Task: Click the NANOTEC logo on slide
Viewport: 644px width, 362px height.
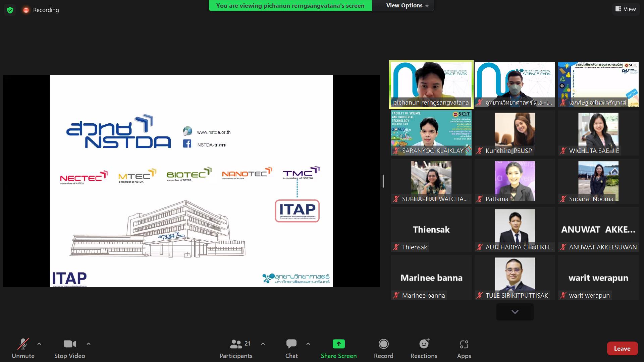Action: 247,173
